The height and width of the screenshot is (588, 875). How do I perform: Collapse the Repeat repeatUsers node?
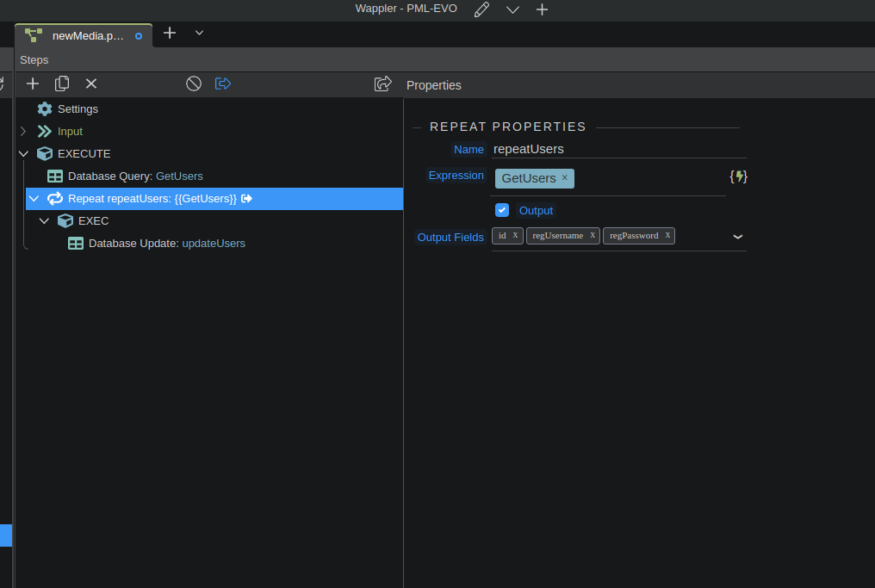(34, 199)
